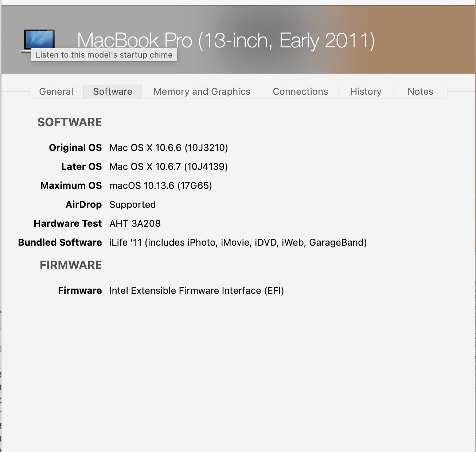Click the Firmware row label

(x=80, y=291)
